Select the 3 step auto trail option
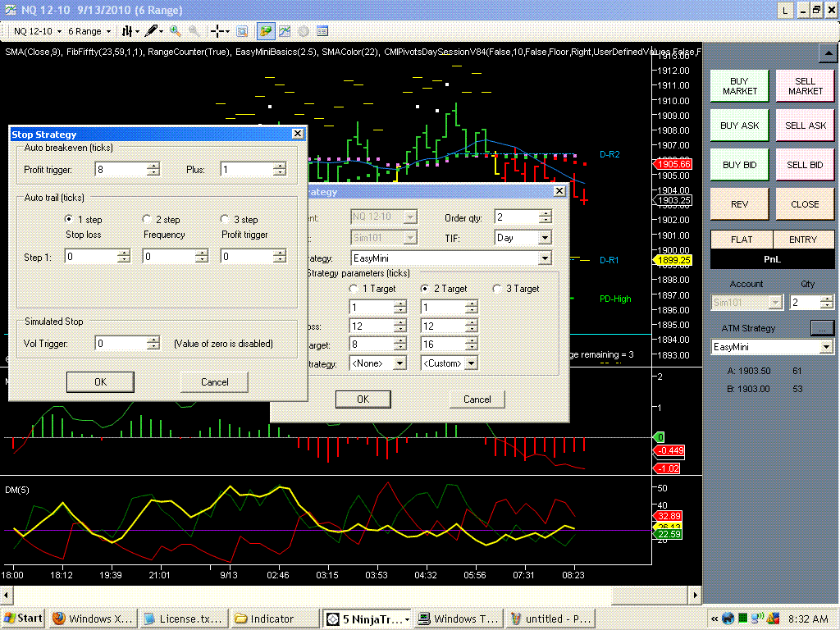This screenshot has width=840, height=630. 225,220
